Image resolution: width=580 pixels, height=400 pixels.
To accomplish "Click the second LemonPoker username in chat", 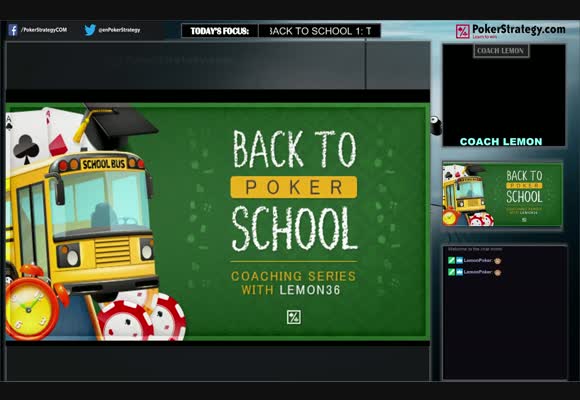I will pyautogui.click(x=478, y=272).
